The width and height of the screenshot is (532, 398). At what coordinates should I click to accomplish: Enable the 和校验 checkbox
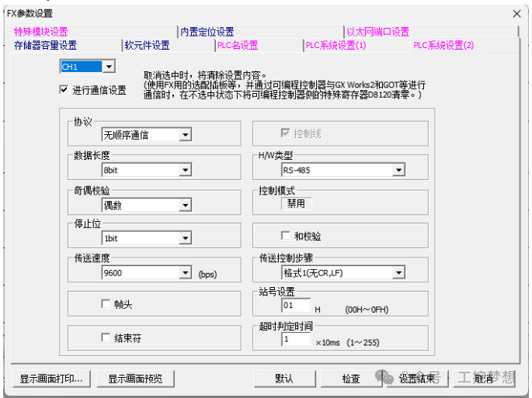[x=285, y=235]
